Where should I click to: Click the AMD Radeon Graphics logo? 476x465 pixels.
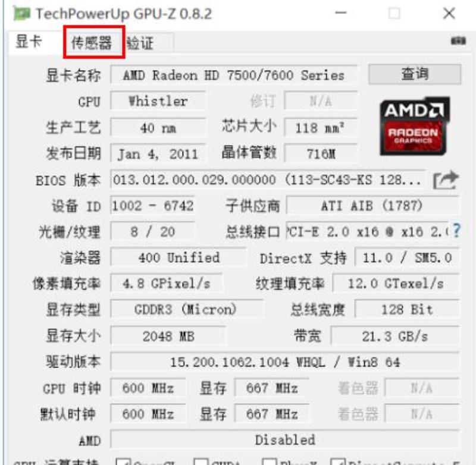[414, 126]
